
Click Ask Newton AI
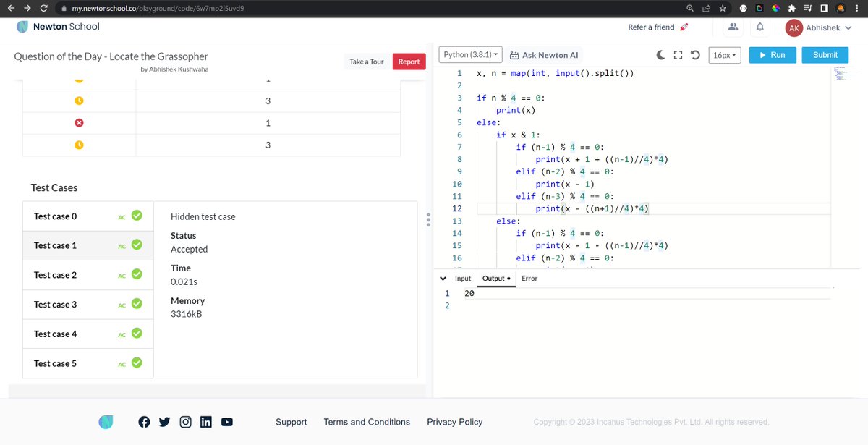coord(544,55)
